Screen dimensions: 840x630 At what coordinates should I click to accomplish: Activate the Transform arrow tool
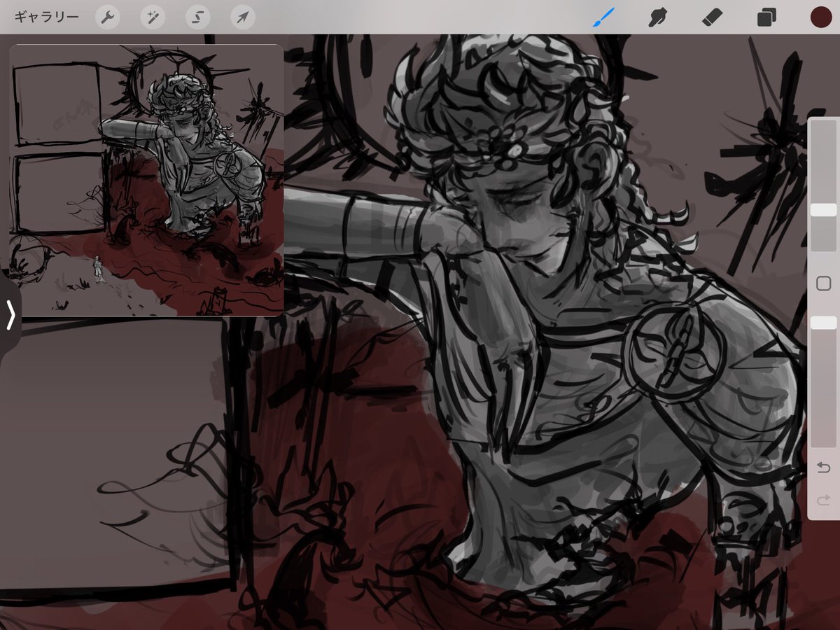[243, 17]
